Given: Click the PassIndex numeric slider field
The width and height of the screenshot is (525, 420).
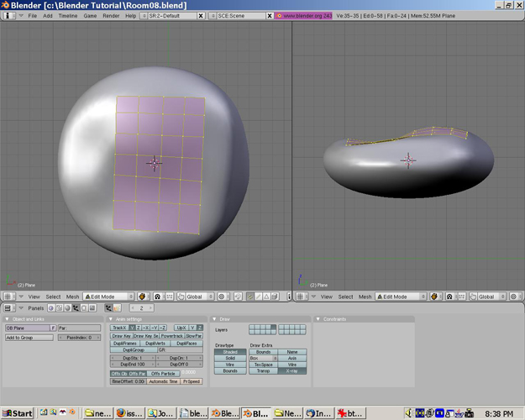Looking at the screenshot, I should click(80, 338).
